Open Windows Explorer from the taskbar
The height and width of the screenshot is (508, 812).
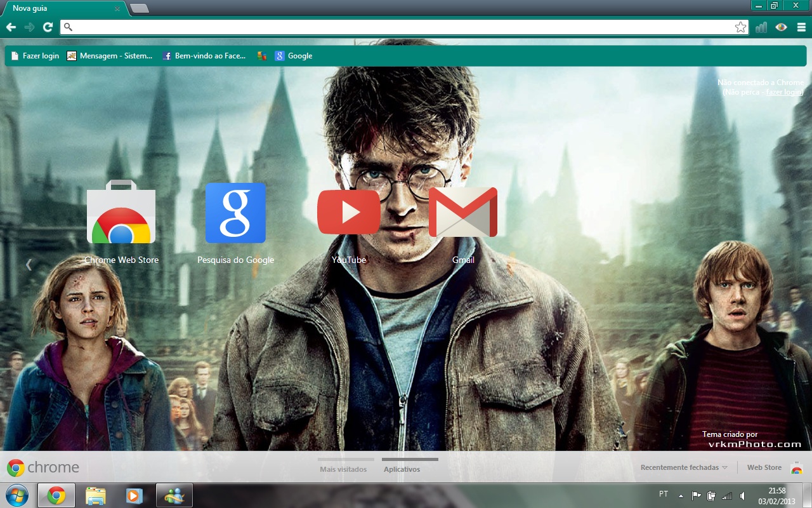(x=96, y=495)
